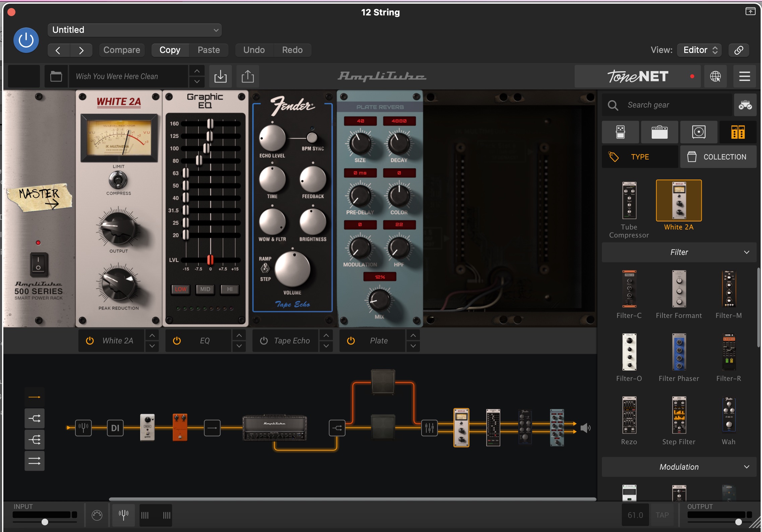The height and width of the screenshot is (532, 762).
Task: Select the third split routing layout icon
Action: coord(35,440)
